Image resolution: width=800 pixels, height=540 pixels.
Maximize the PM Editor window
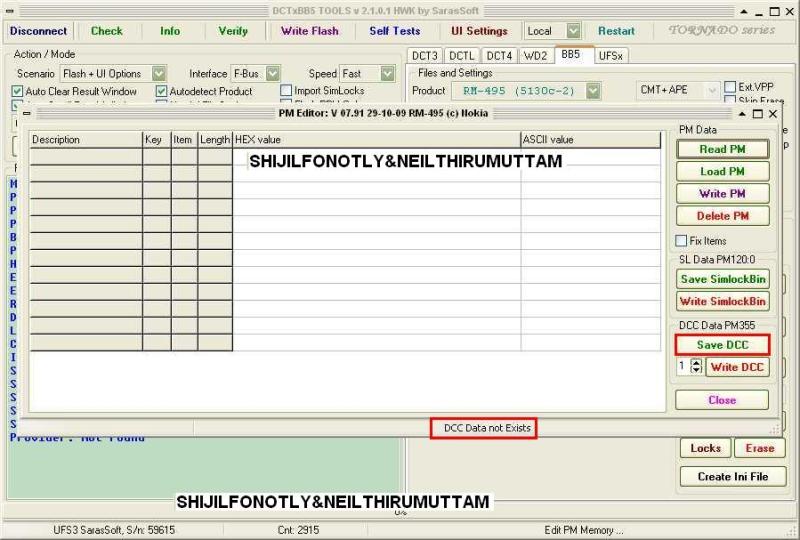pyautogui.click(x=758, y=113)
